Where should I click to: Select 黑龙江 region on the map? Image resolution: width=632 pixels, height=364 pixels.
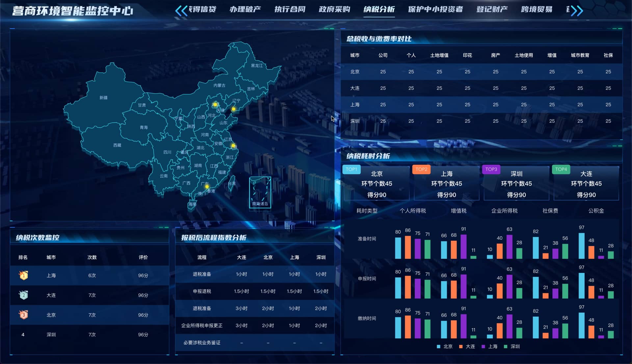pyautogui.click(x=257, y=66)
